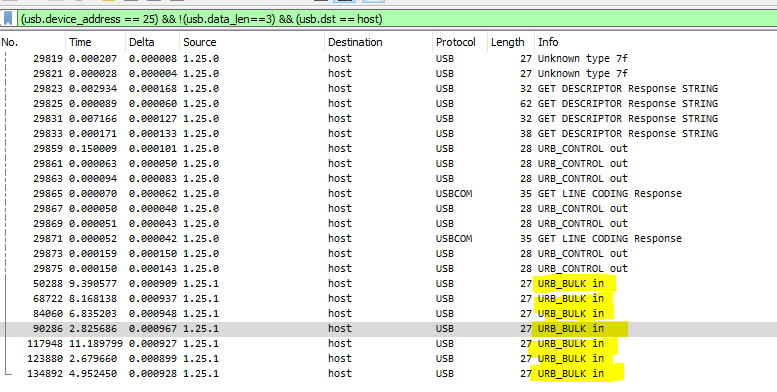The image size is (777, 392).
Task: Click the time value 8.168138
Action: [93, 298]
